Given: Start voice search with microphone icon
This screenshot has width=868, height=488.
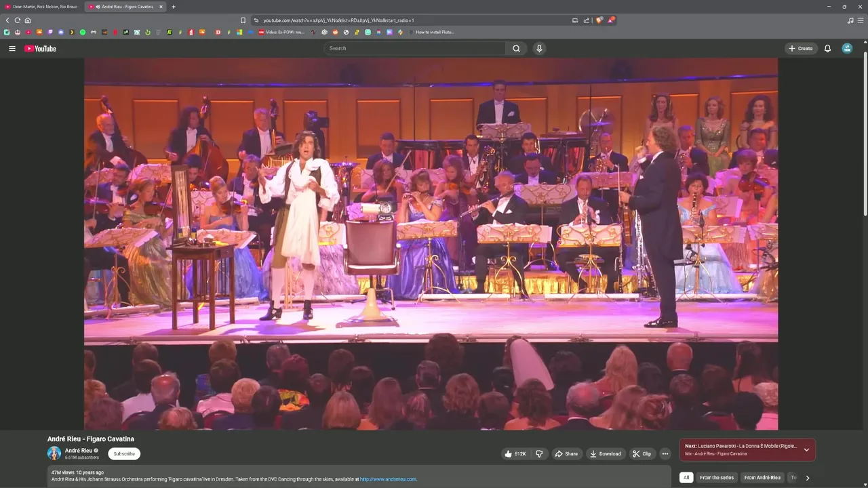Looking at the screenshot, I should 539,48.
